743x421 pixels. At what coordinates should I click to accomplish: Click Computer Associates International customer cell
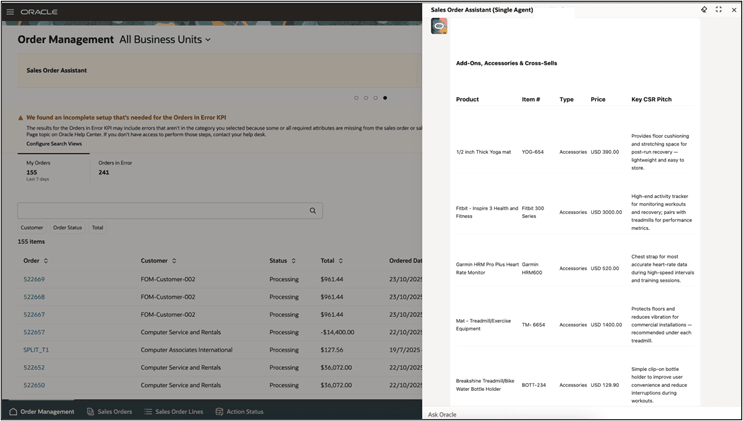[x=186, y=350]
